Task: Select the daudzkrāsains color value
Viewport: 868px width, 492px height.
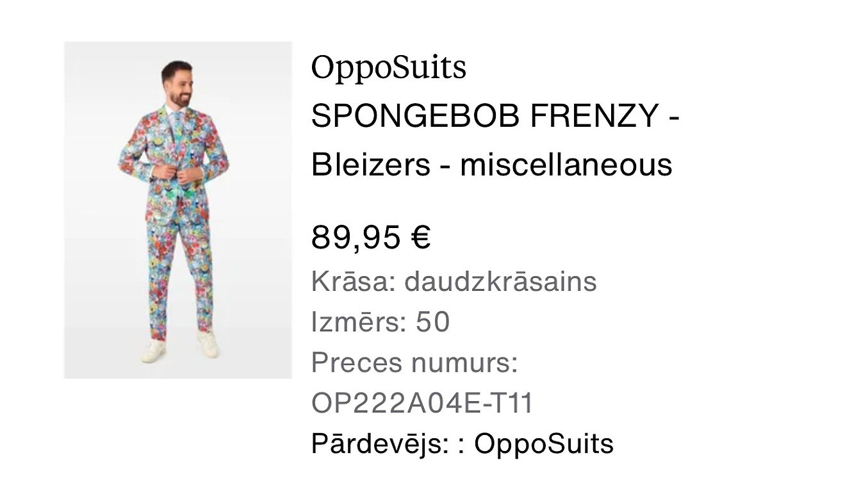Action: click(500, 282)
